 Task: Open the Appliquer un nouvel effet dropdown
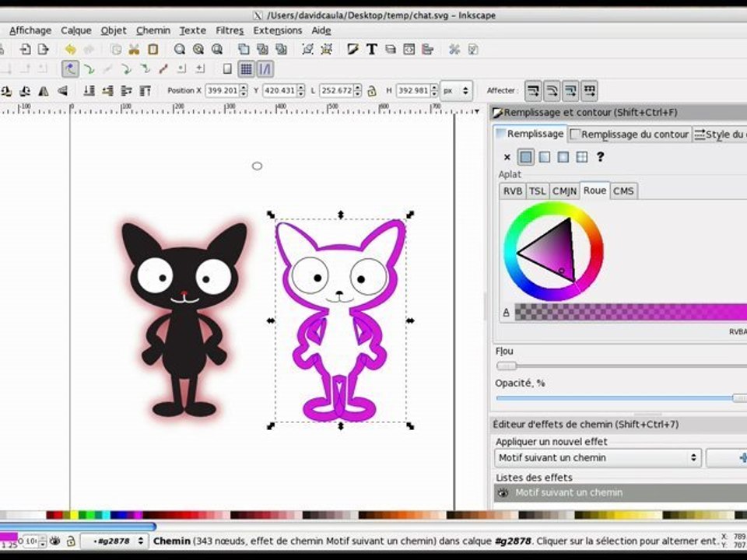[598, 457]
